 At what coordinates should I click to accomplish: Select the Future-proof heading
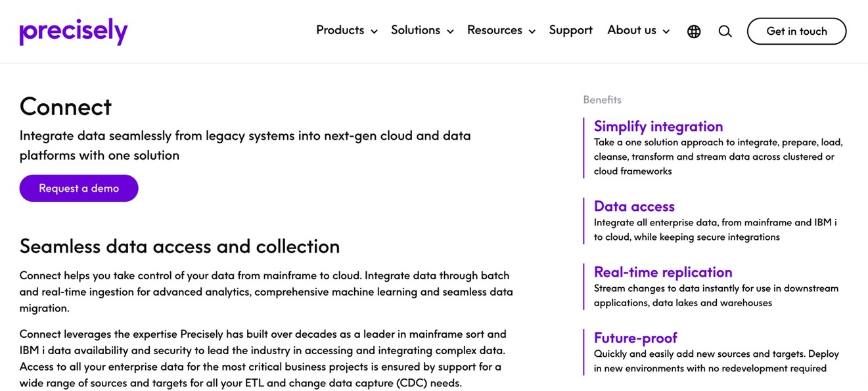635,338
